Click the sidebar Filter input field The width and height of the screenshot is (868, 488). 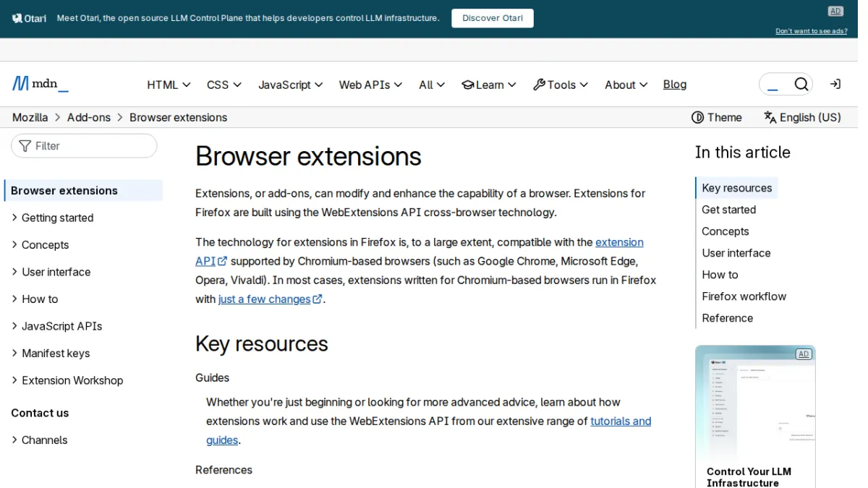(84, 146)
